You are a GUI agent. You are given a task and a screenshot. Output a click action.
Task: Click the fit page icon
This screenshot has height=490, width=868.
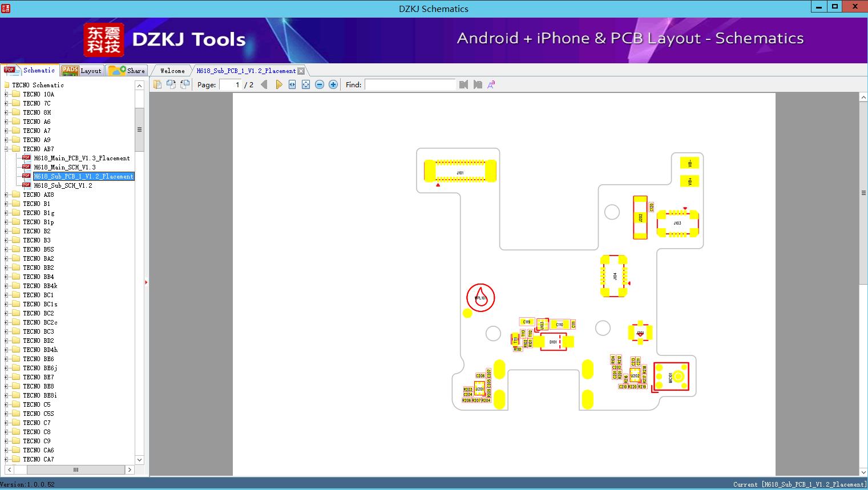click(306, 84)
